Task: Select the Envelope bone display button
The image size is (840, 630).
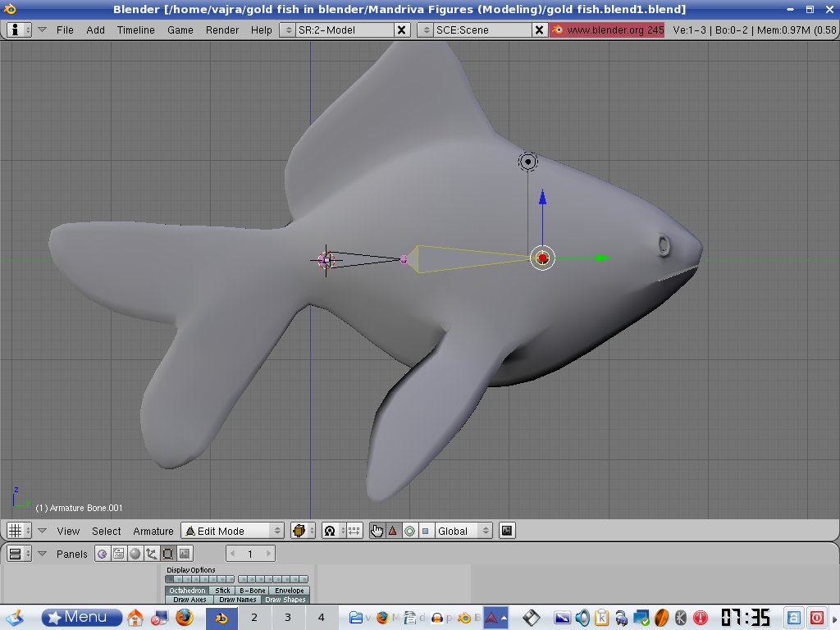Action: [x=290, y=591]
